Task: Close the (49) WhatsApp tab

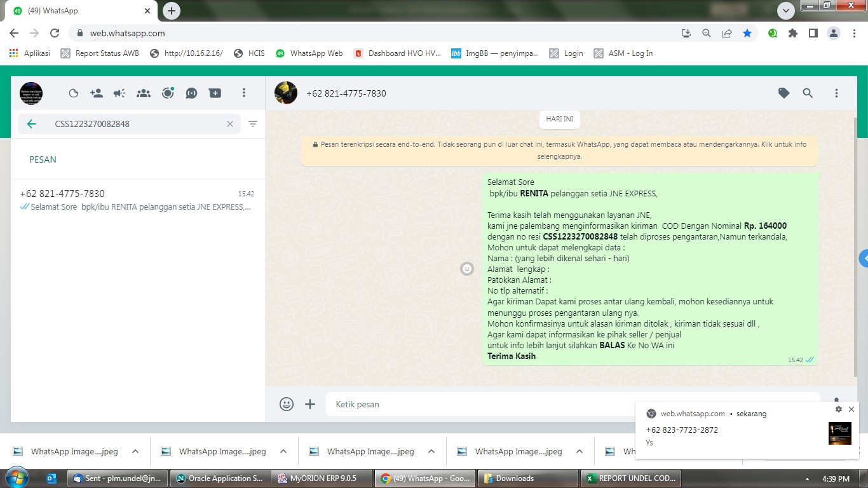Action: coord(147,11)
